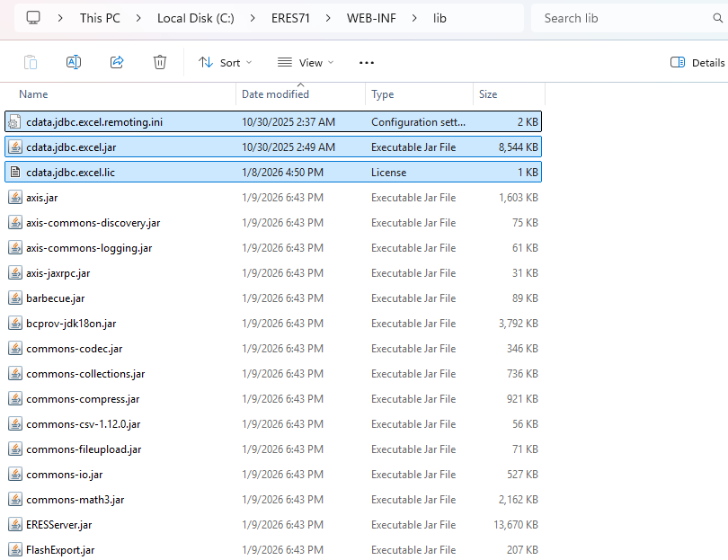Sort by the Date modified column header
Image resolution: width=728 pixels, height=560 pixels.
coord(275,94)
